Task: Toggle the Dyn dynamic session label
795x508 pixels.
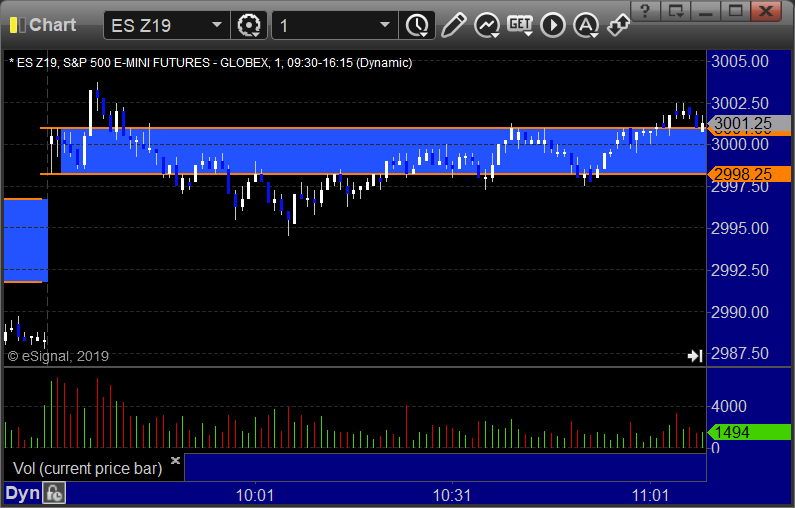Action: [x=22, y=493]
